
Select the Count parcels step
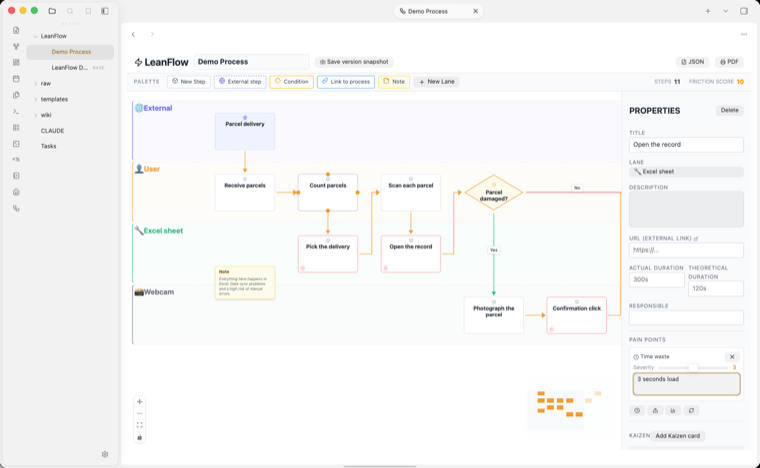(x=328, y=192)
